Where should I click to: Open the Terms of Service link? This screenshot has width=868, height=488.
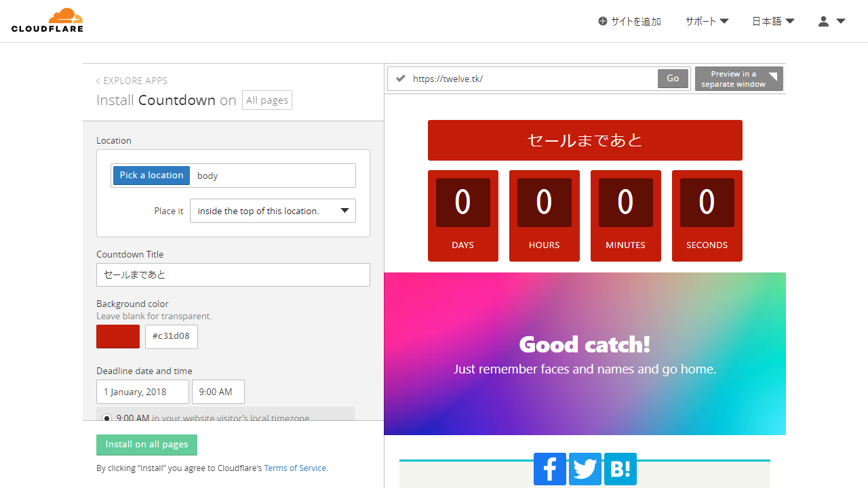click(295, 468)
